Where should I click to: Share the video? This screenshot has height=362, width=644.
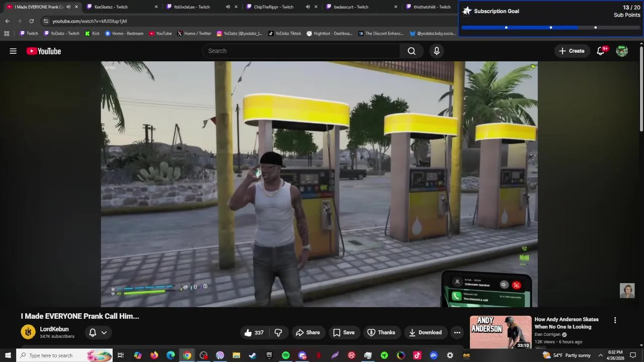pyautogui.click(x=308, y=332)
